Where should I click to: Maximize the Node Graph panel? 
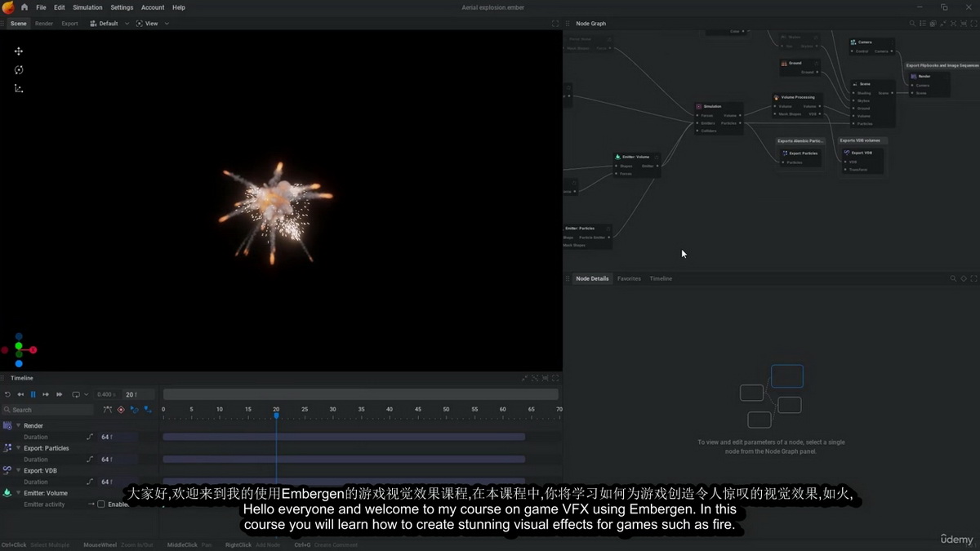tap(973, 24)
